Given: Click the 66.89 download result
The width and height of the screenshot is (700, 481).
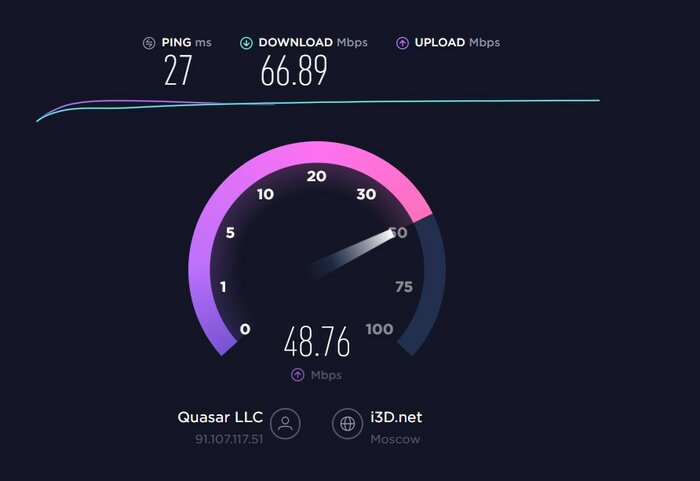Looking at the screenshot, I should (x=294, y=71).
